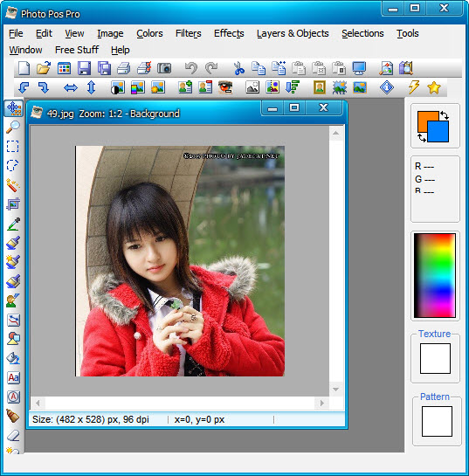469x476 pixels.
Task: Open the Effects menu
Action: pyautogui.click(x=229, y=33)
